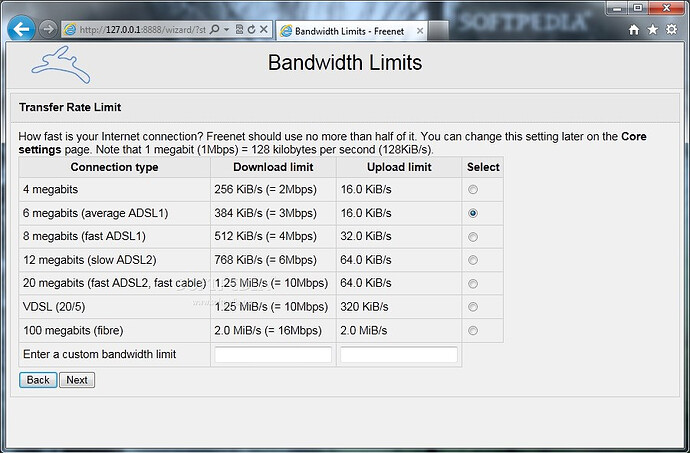Select the 100 megabits (fibre) radio button

[x=473, y=330]
